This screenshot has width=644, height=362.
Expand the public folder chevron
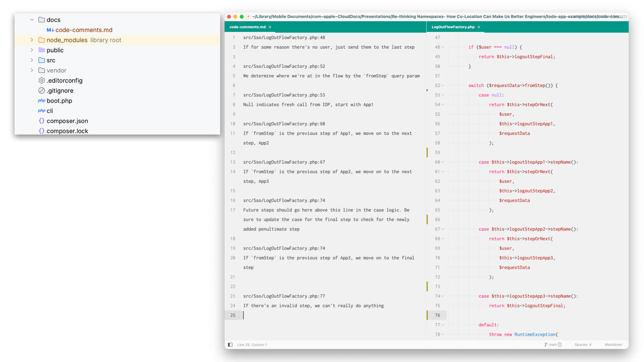point(32,50)
